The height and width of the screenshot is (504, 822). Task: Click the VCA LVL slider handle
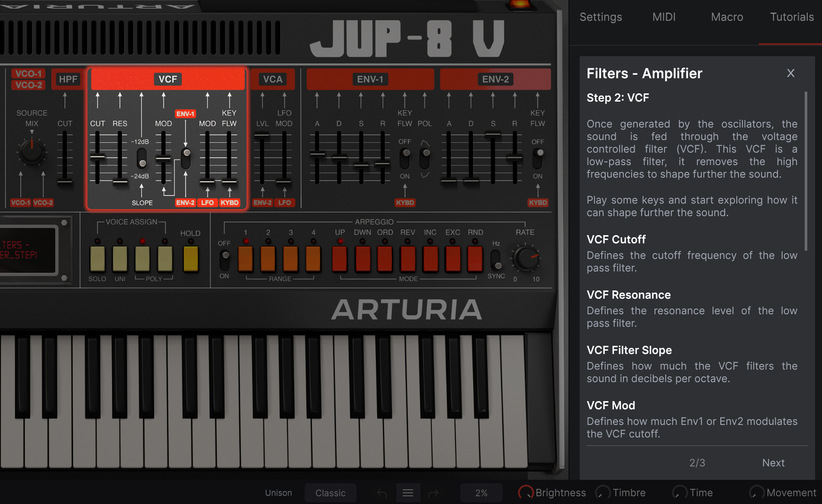click(x=262, y=136)
